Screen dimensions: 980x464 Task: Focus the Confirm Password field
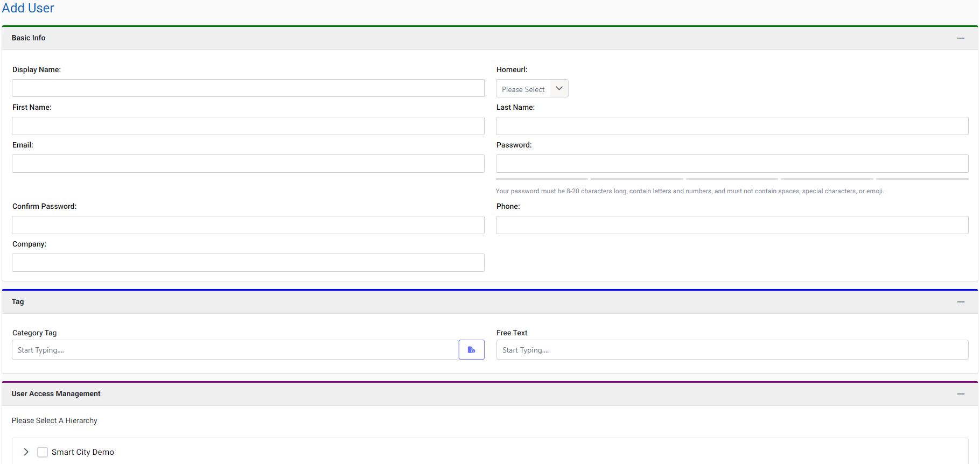tap(248, 225)
